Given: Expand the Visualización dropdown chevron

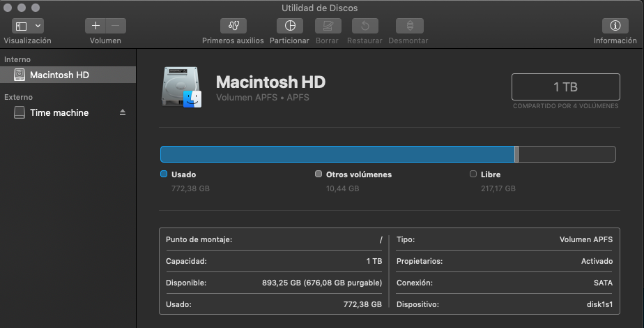Looking at the screenshot, I should [38, 26].
